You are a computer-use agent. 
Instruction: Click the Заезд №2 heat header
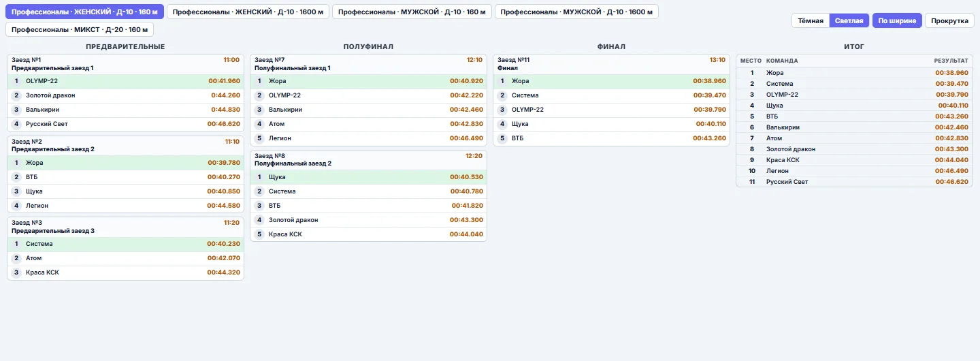tap(125, 145)
